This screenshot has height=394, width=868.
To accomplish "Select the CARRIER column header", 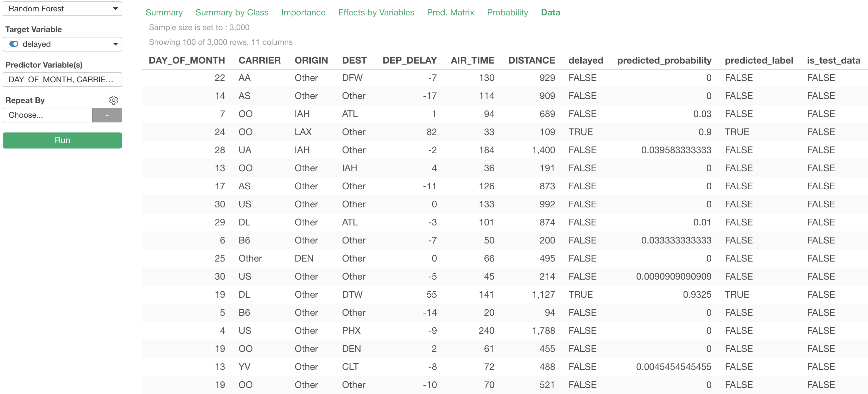I will point(259,61).
